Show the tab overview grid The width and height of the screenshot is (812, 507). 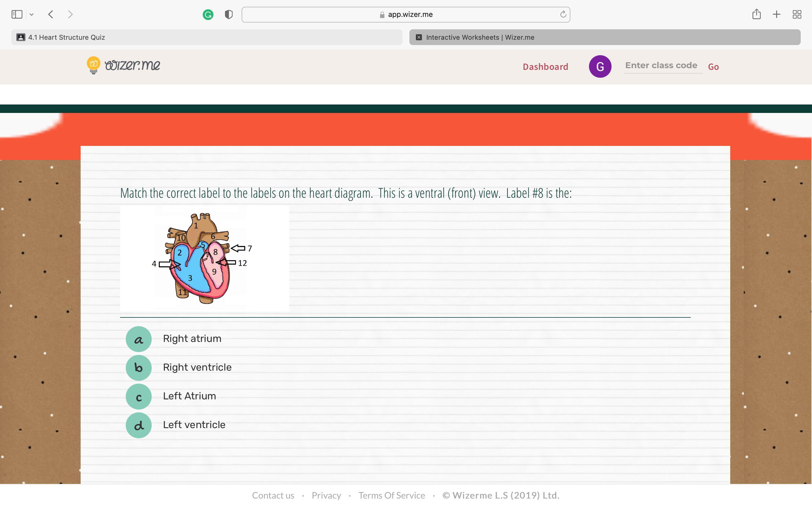pos(797,14)
